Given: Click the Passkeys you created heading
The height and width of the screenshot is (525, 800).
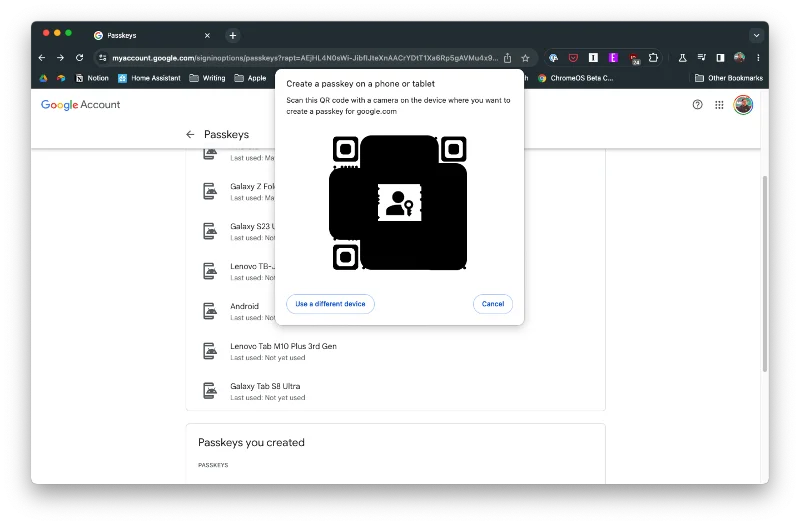Looking at the screenshot, I should pos(251,442).
